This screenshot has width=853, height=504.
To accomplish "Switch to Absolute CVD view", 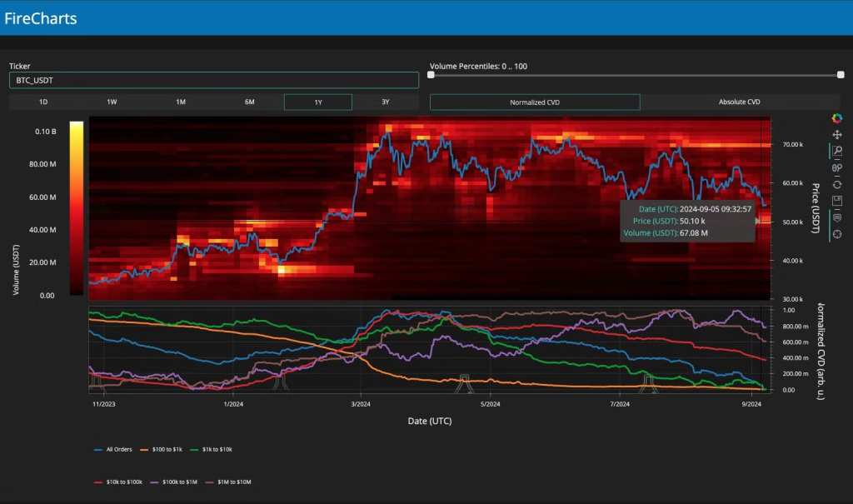I will pos(739,102).
